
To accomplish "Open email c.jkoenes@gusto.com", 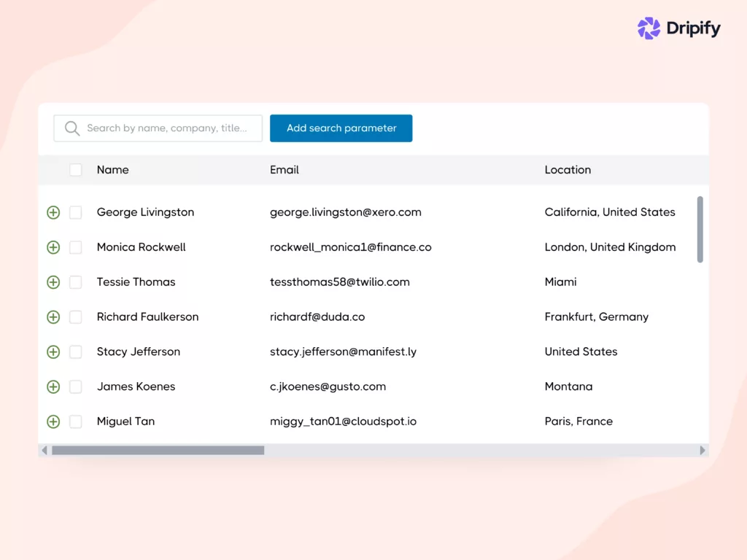I will point(328,386).
